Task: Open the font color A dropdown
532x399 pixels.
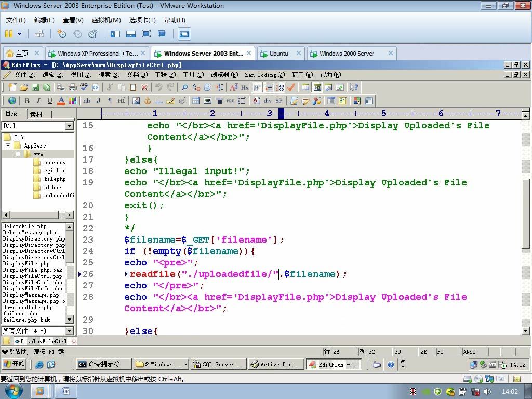Action: click(x=61, y=101)
